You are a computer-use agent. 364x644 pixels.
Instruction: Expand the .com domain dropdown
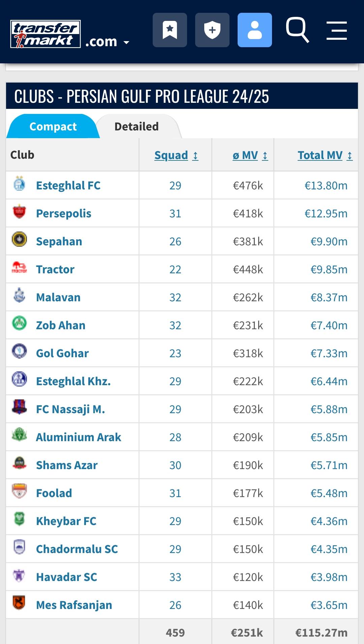(108, 42)
